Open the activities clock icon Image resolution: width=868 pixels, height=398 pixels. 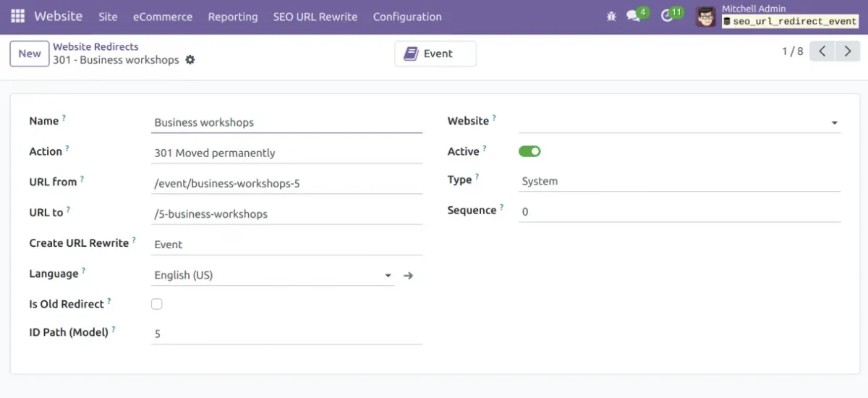click(x=667, y=16)
